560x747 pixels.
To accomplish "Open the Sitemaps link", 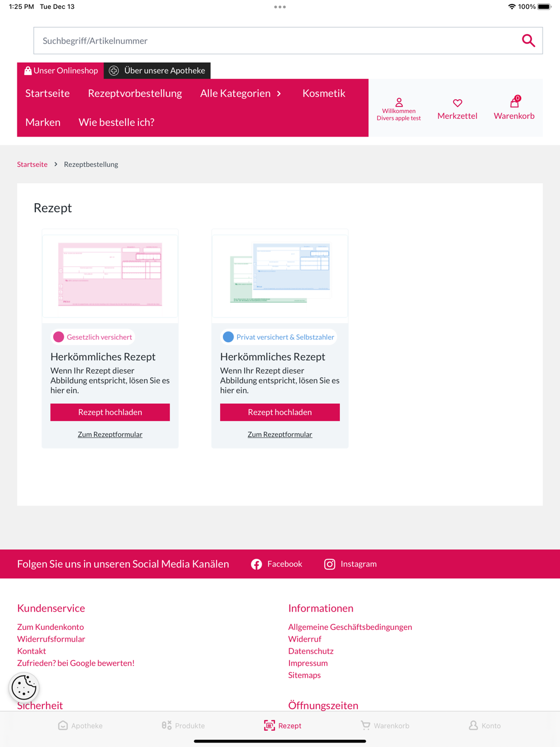I will pyautogui.click(x=305, y=675).
